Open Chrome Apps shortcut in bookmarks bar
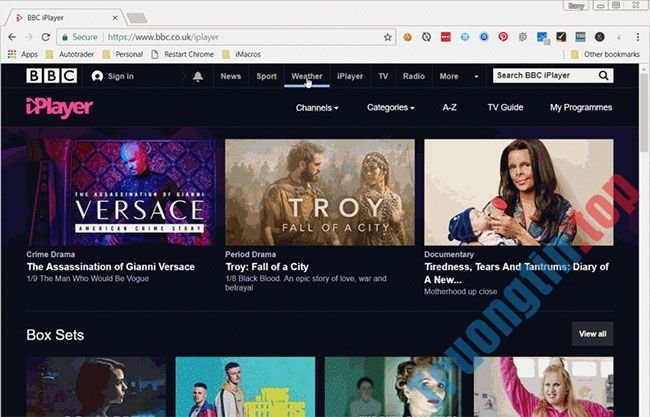The height and width of the screenshot is (417, 650). (23, 54)
